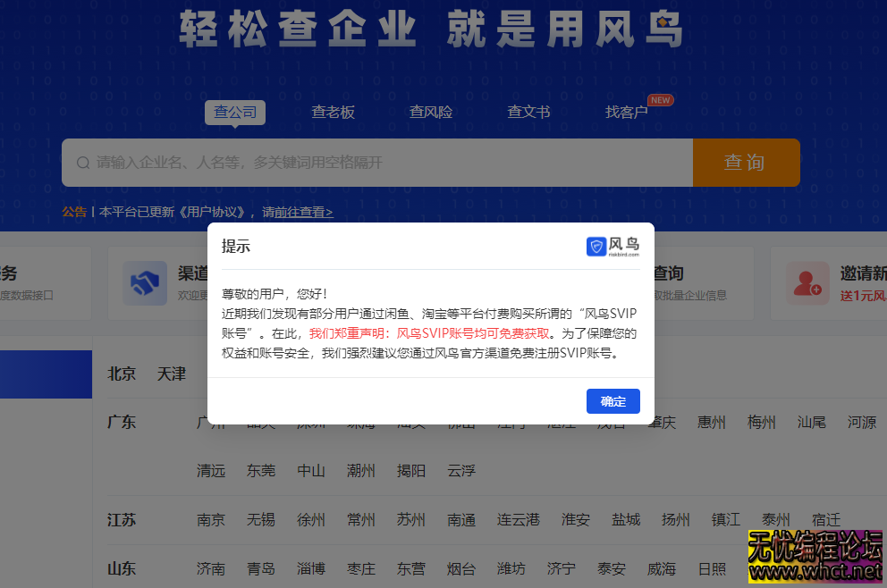Choose 淮安 under 江苏
This screenshot has height=588, width=887.
(x=576, y=520)
